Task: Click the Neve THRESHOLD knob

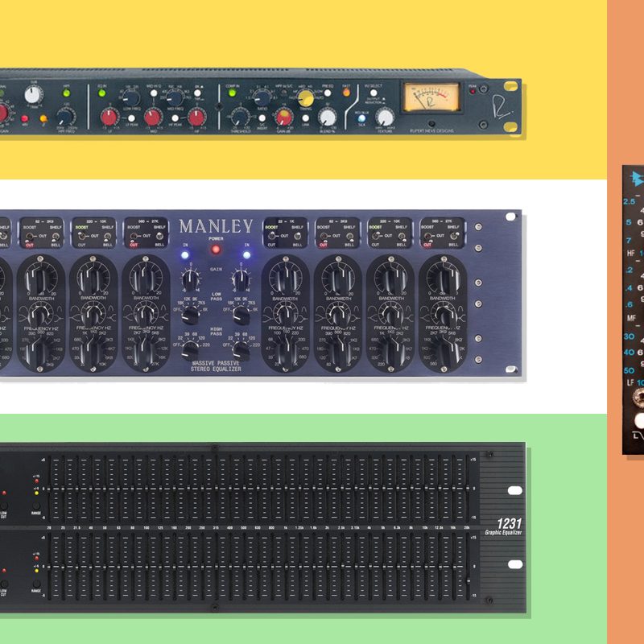Action: tap(239, 119)
